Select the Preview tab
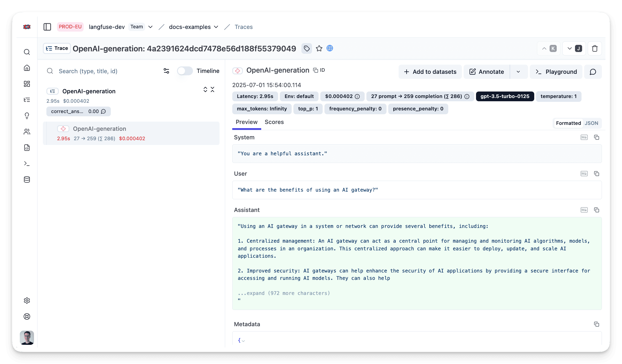Screen dimensions: 622x364 (x=246, y=122)
